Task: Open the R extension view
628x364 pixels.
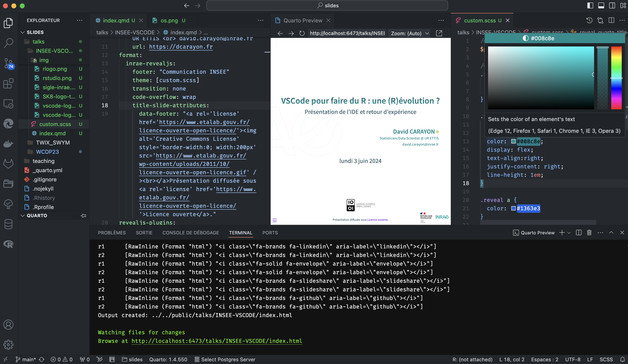Action: click(8, 244)
